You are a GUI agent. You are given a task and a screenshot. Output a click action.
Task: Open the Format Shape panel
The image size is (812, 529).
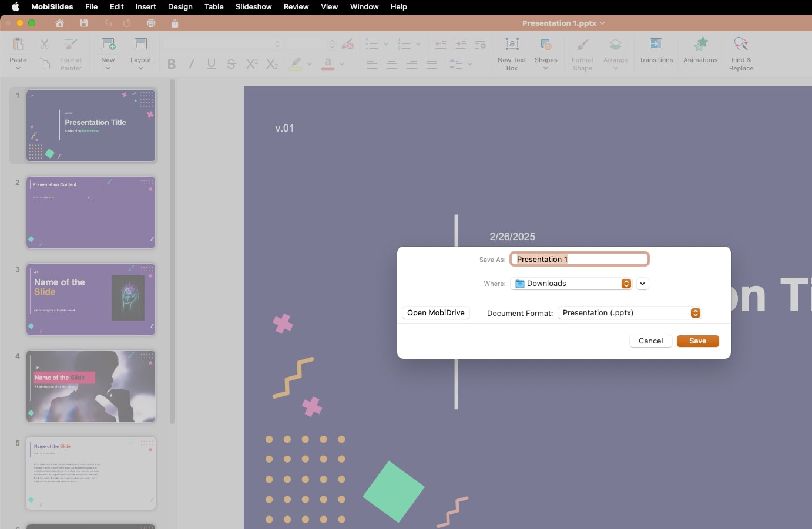pyautogui.click(x=582, y=53)
